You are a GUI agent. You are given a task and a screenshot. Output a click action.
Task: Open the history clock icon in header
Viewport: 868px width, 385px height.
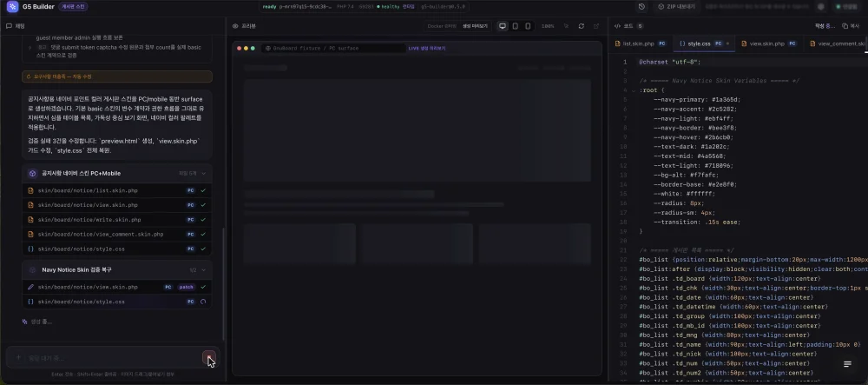tap(641, 7)
